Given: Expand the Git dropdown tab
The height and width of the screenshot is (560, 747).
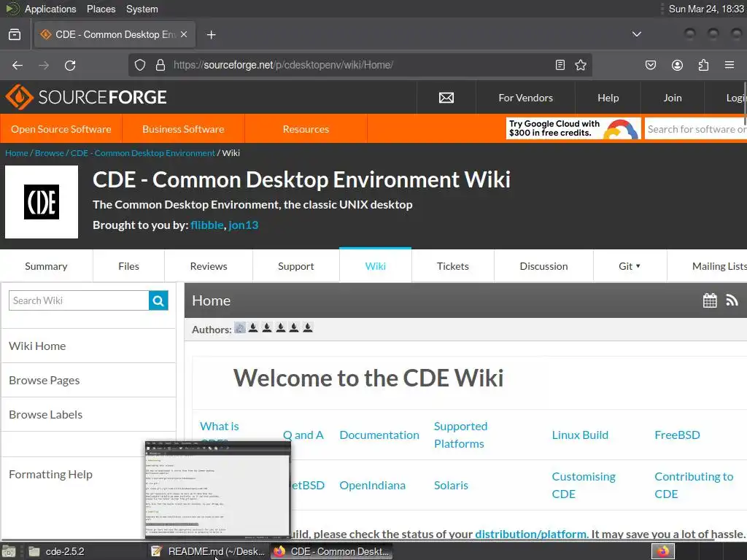Looking at the screenshot, I should click(630, 266).
